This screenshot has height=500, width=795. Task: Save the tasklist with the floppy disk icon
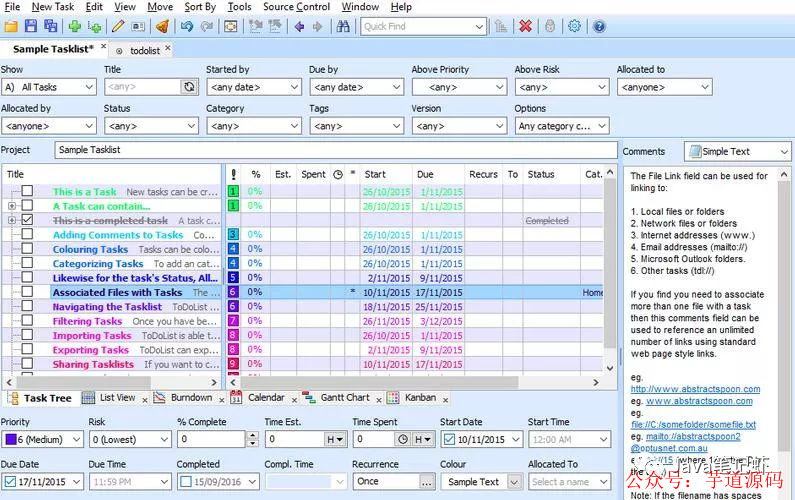31,26
